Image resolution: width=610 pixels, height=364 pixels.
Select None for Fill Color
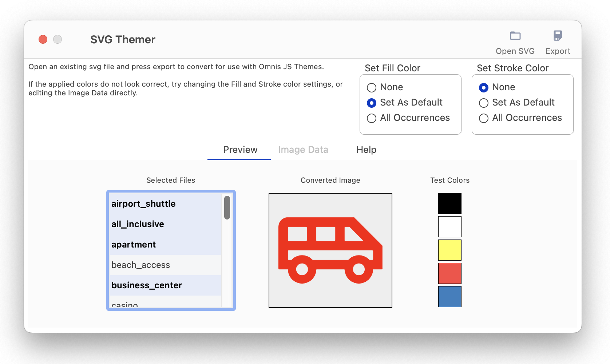click(x=371, y=87)
